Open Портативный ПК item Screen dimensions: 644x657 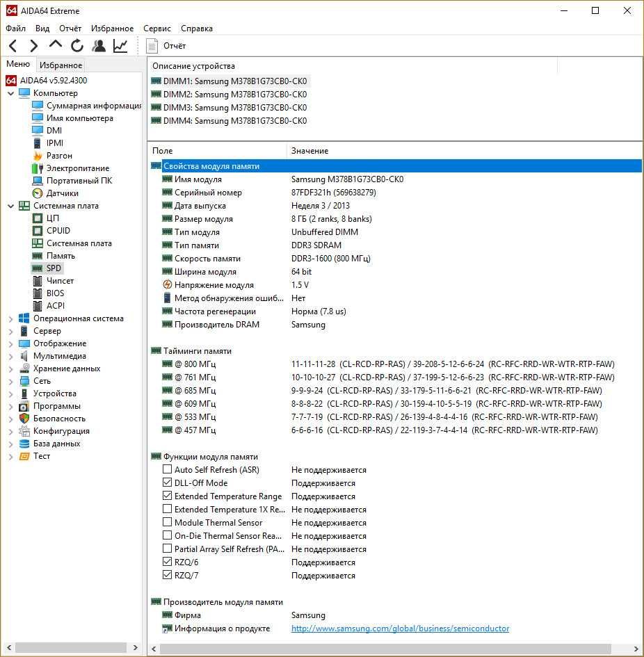pos(79,181)
